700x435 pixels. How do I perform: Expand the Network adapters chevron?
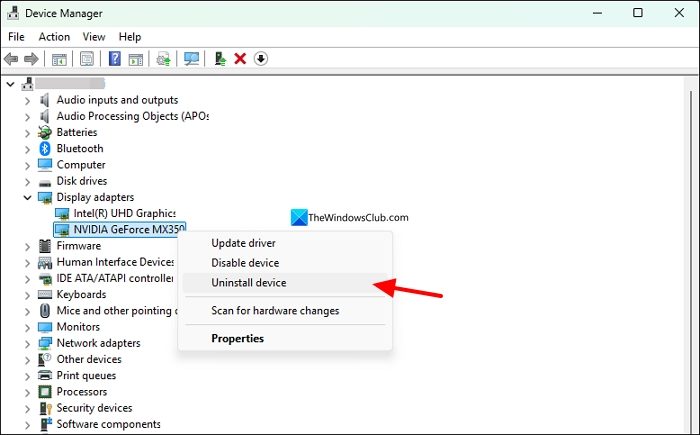click(27, 343)
